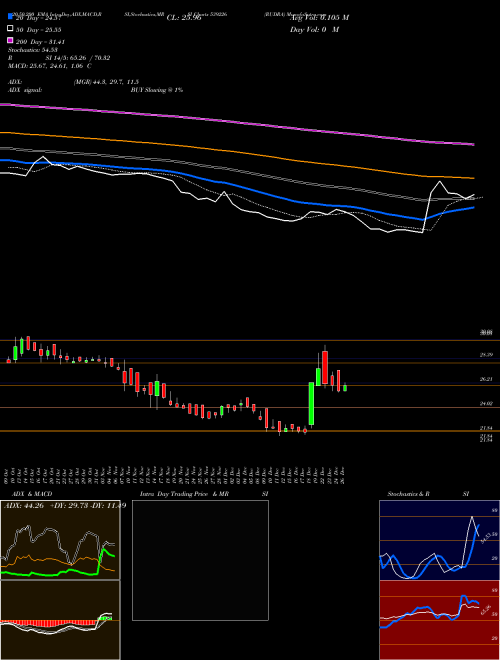This screenshot has width=500, height=660.
Task: Select the 'Stochastics: 54.58' reading
Action: (x=32, y=50)
